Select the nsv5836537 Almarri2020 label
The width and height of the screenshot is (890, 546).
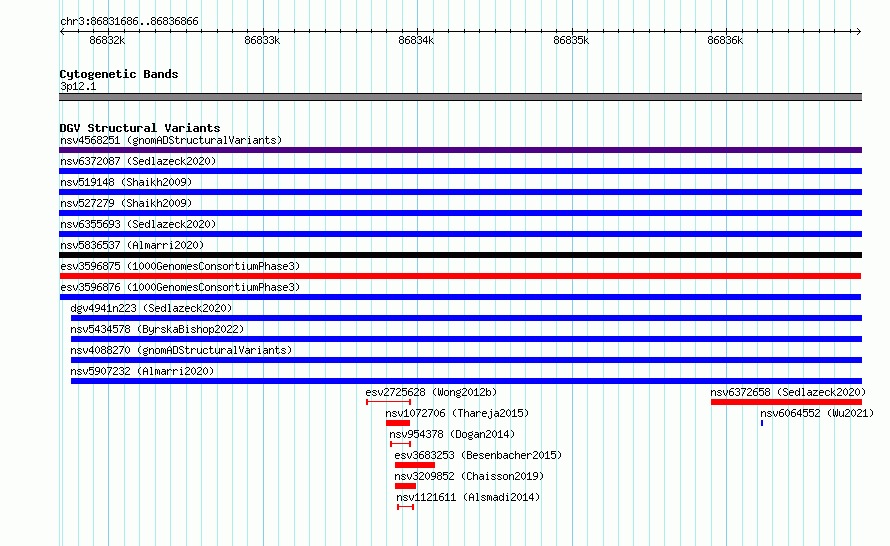click(x=132, y=245)
